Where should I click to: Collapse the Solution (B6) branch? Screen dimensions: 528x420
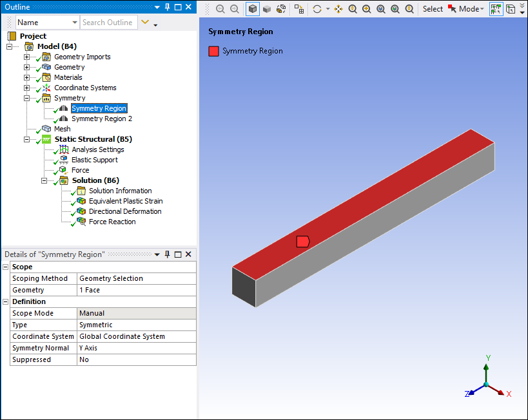click(x=44, y=181)
